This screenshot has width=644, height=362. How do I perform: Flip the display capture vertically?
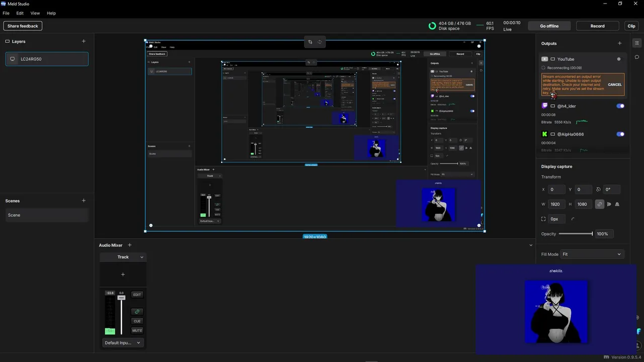[x=617, y=204]
